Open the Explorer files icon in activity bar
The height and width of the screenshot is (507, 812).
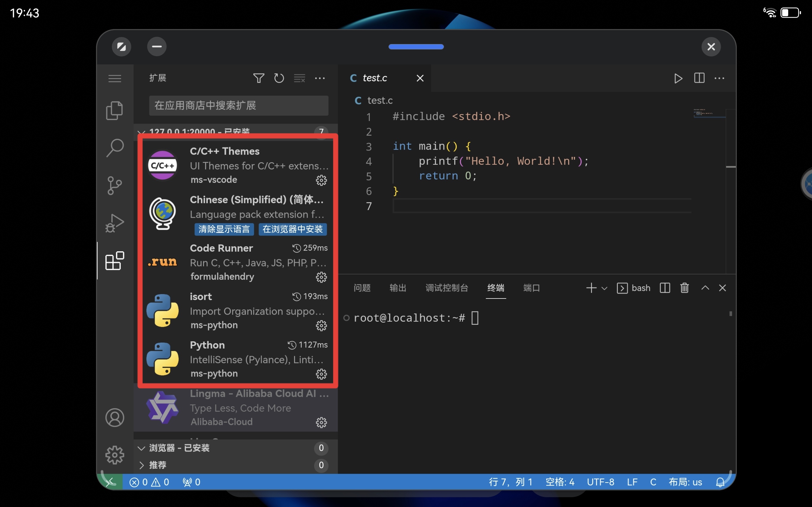click(x=115, y=110)
